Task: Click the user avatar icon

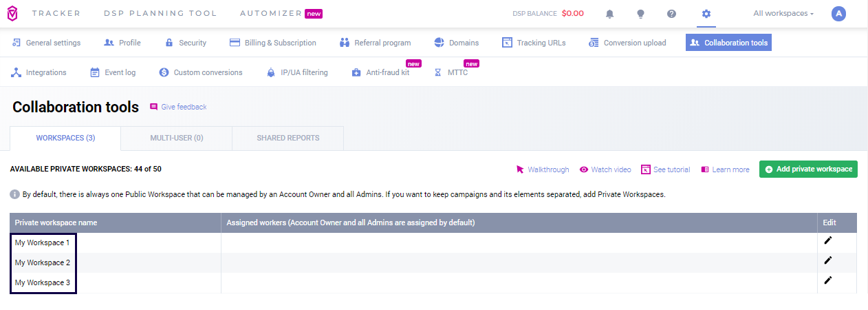Action: pos(838,14)
